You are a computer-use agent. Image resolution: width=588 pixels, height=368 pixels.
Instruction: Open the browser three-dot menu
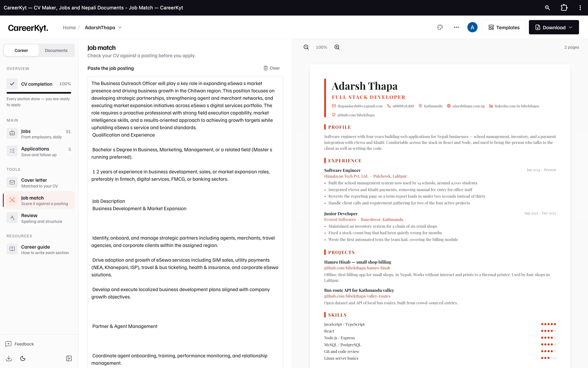coord(580,8)
